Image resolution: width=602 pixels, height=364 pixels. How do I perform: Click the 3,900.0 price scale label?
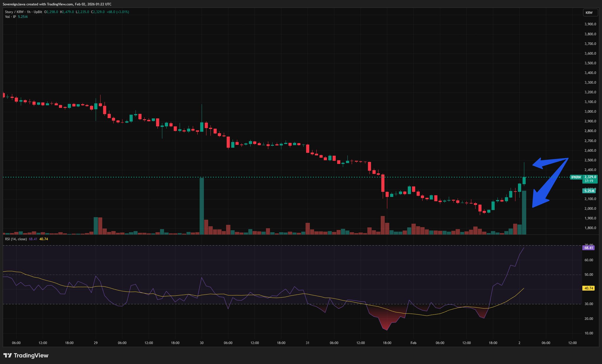(590, 24)
